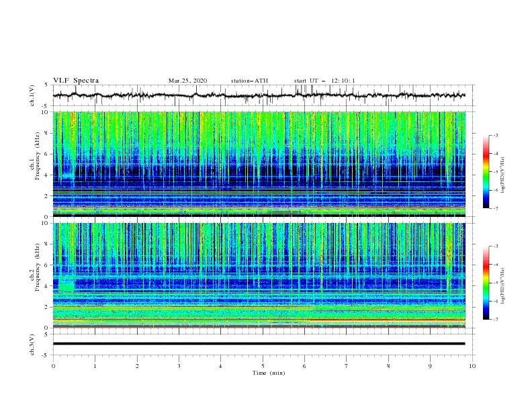The image size is (532, 411).
Task: Click the log(PSD) label beside the ch.2 color scale
Action: (x=503, y=285)
